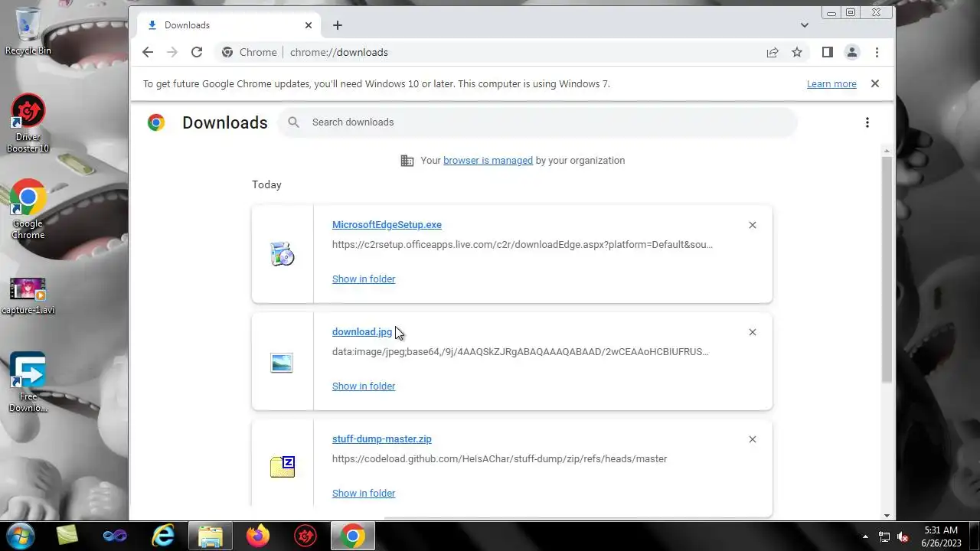This screenshot has height=551, width=980.
Task: Open the Windows Start button
Action: pos(20,536)
